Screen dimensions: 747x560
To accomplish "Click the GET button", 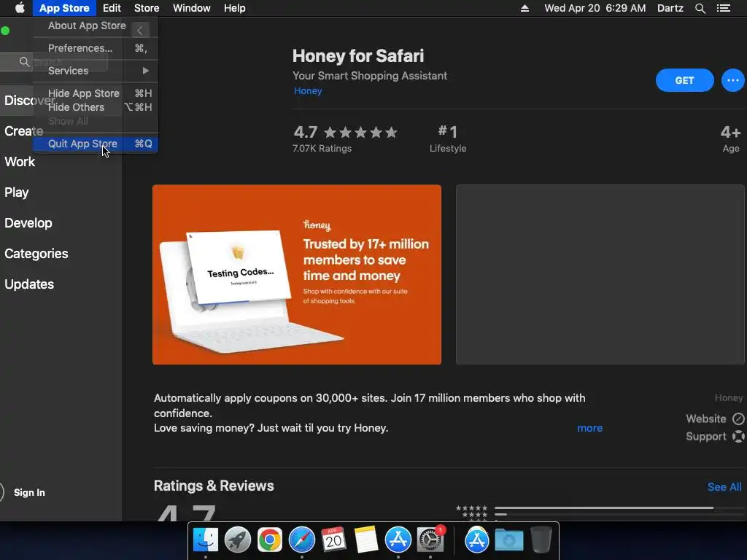I will [684, 80].
